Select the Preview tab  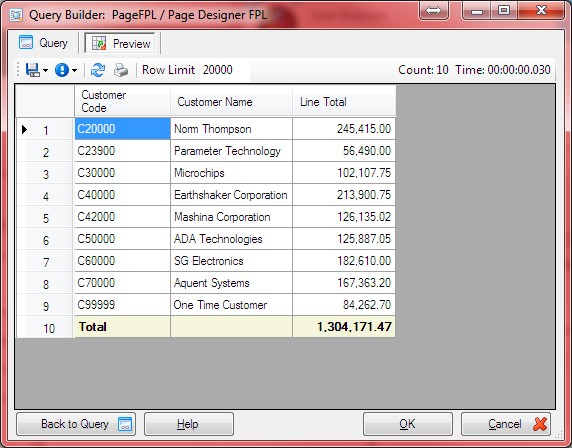coord(120,43)
